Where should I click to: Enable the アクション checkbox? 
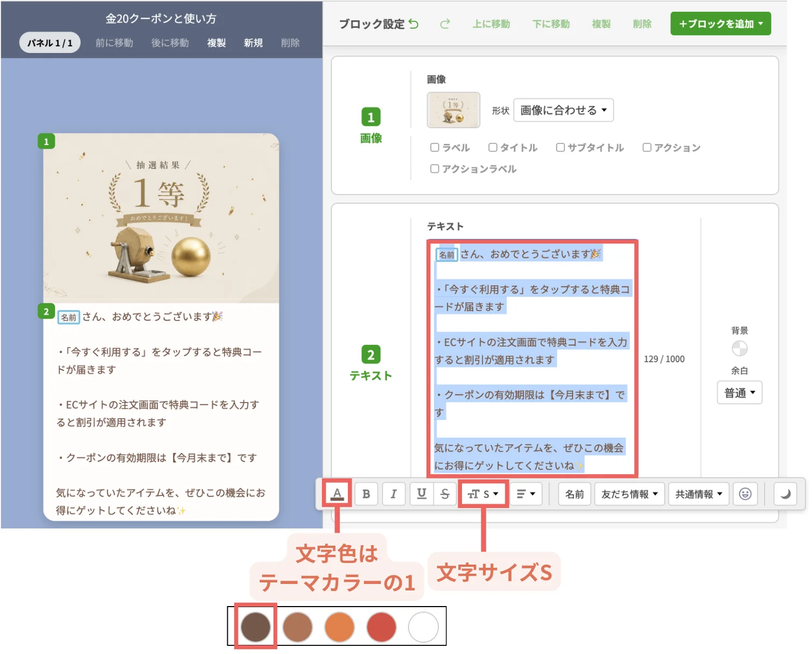click(x=647, y=147)
